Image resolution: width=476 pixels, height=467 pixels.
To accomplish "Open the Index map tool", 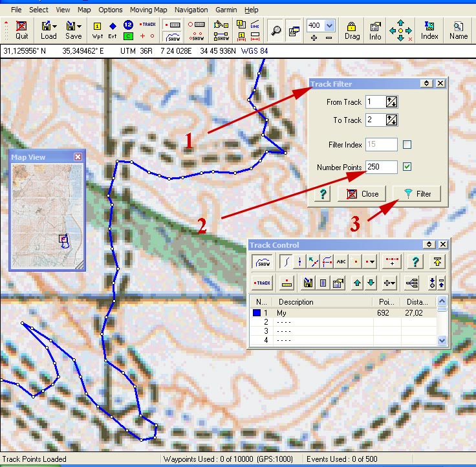I will [429, 30].
